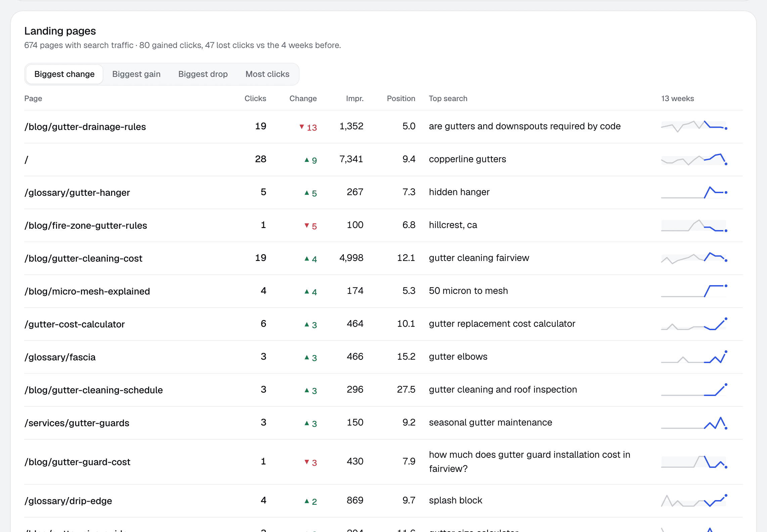This screenshot has height=532, width=767.
Task: Select the Most clicks tab
Action: click(267, 74)
